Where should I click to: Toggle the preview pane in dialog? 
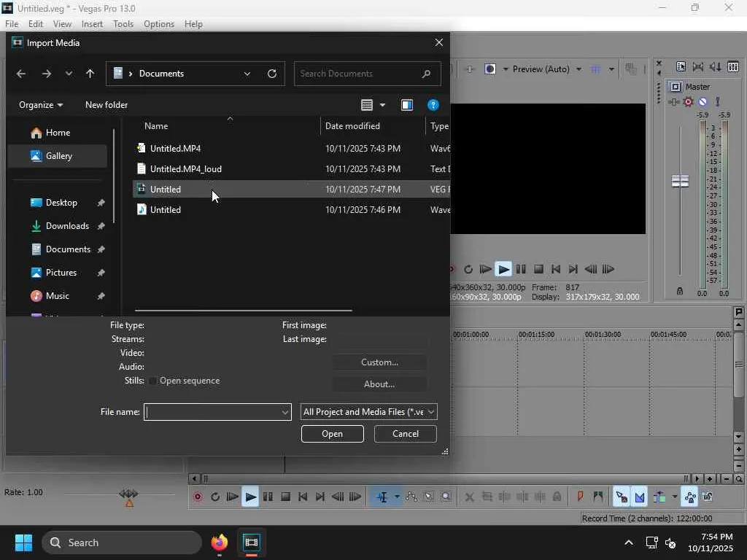(407, 105)
